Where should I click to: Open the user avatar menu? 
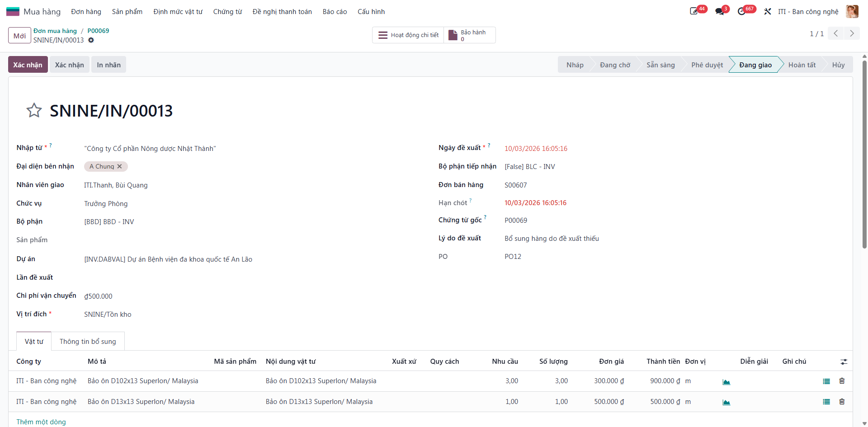click(x=852, y=11)
